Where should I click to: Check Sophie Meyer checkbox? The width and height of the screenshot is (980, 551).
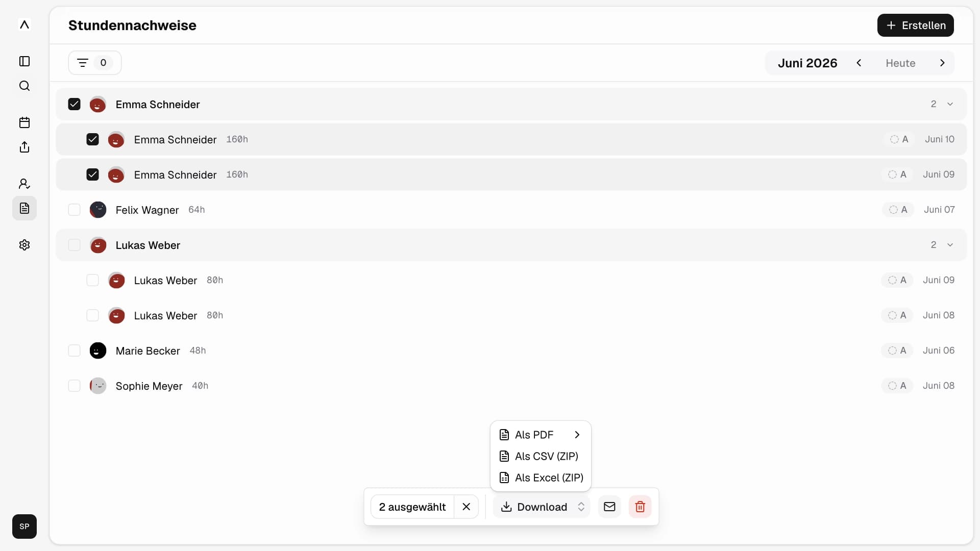pyautogui.click(x=74, y=386)
